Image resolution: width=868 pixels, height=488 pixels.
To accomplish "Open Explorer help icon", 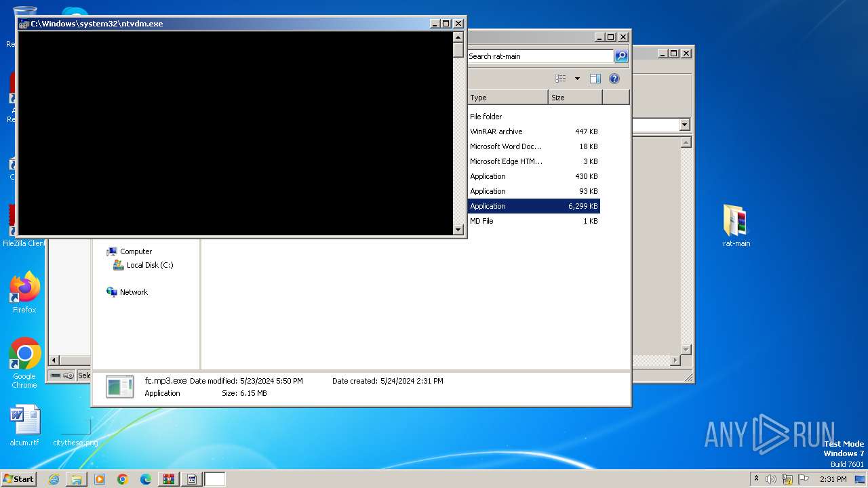I will pyautogui.click(x=614, y=79).
